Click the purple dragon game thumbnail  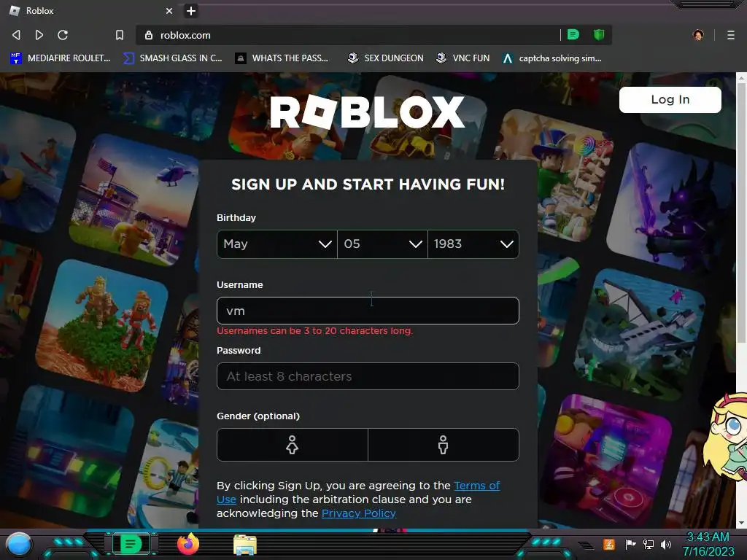[x=671, y=209]
